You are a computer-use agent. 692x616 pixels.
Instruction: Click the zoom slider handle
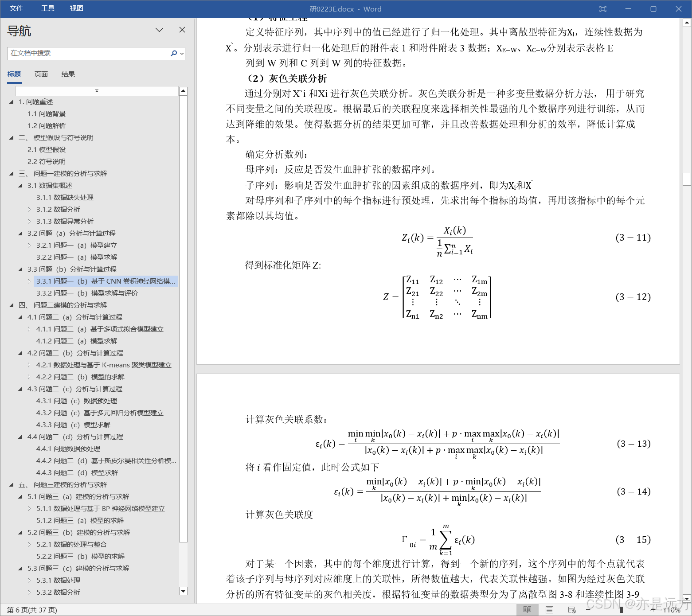point(622,610)
